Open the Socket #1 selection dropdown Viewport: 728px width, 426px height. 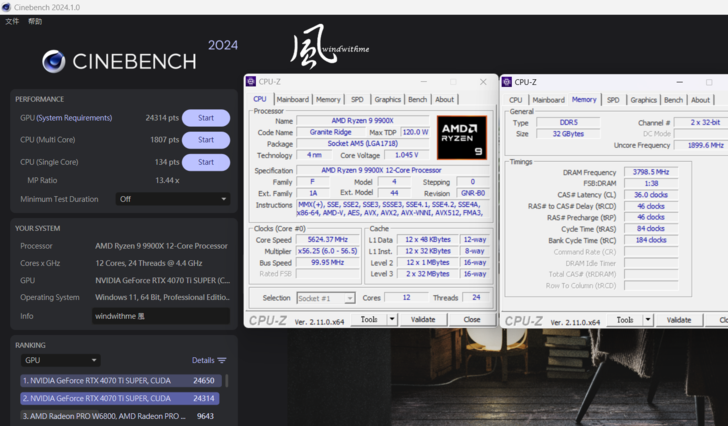326,298
